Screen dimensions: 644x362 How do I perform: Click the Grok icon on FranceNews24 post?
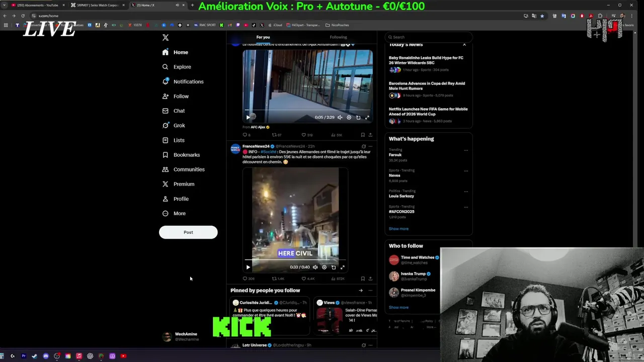coord(363,146)
